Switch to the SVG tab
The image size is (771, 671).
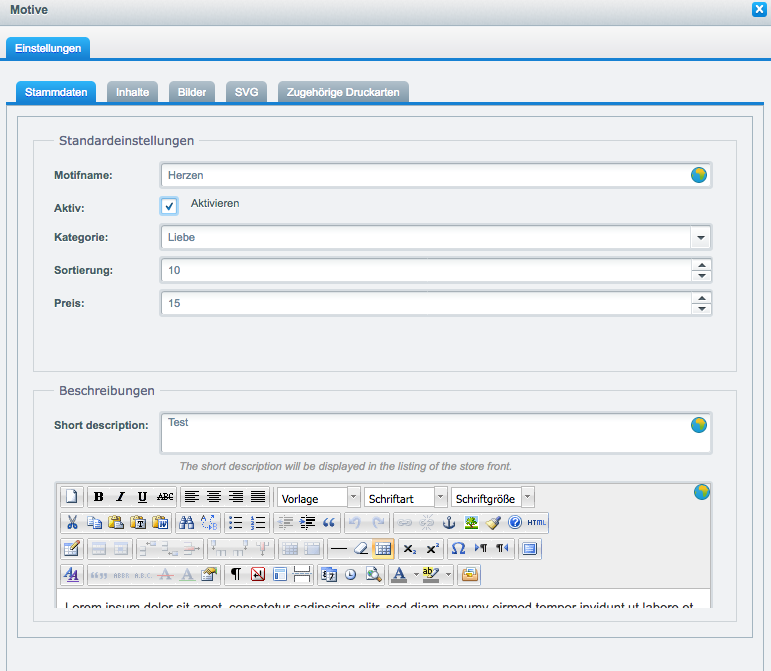click(x=246, y=92)
